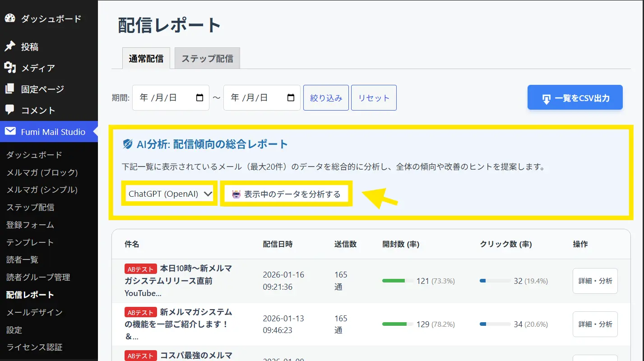
Task: Open 詳細・分析 for the 2026-01-16 mail
Action: (595, 281)
